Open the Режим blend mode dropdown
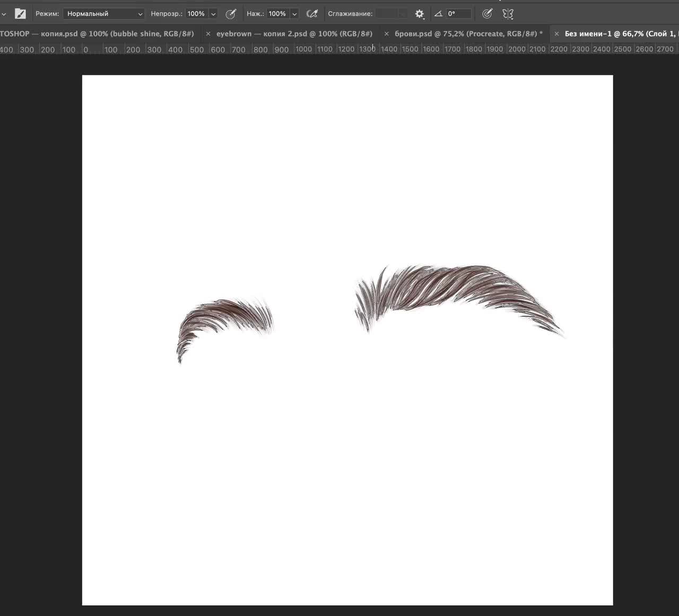Viewport: 679px width, 616px height. click(x=104, y=14)
